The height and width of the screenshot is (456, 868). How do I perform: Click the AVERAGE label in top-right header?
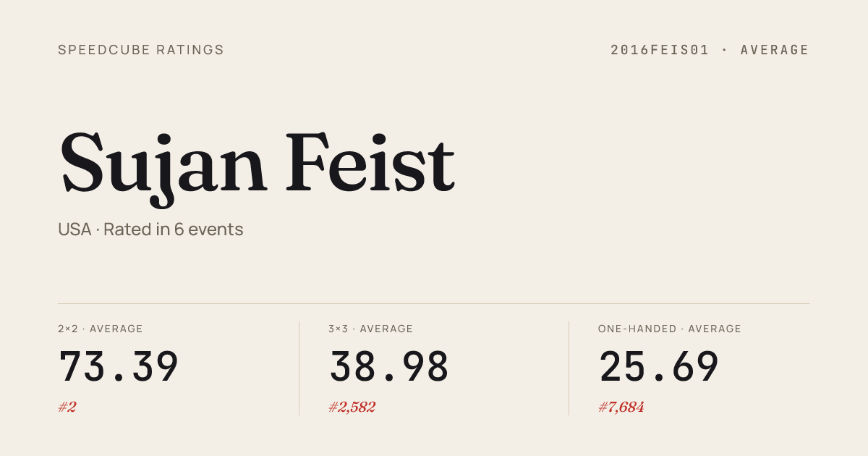coord(775,50)
